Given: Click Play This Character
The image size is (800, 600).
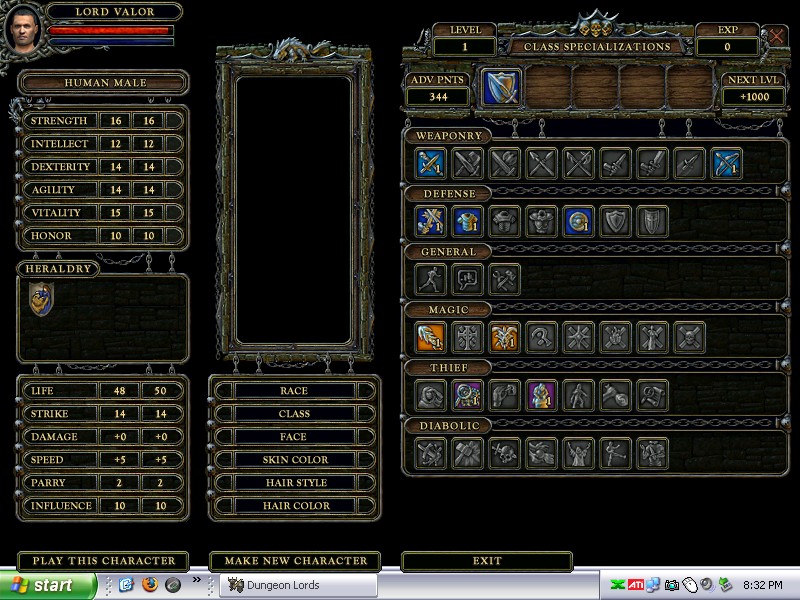Looking at the screenshot, I should [x=104, y=561].
